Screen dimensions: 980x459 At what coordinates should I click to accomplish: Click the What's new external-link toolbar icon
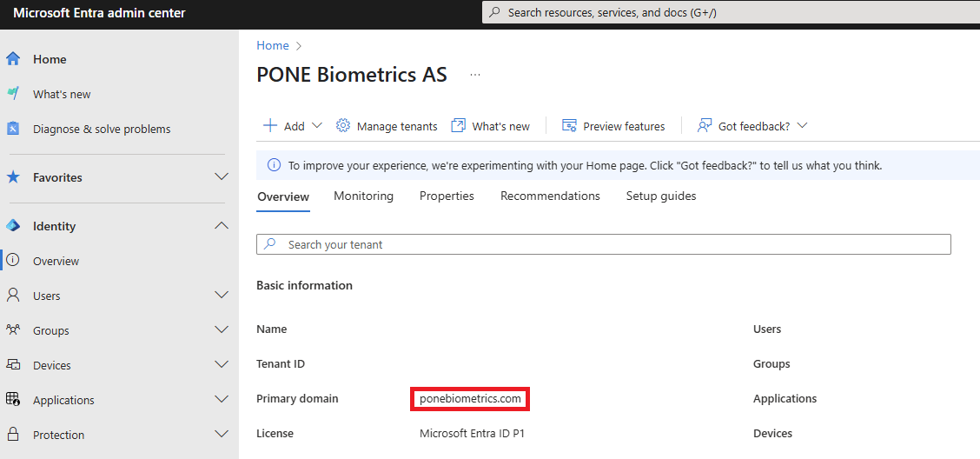[459, 126]
